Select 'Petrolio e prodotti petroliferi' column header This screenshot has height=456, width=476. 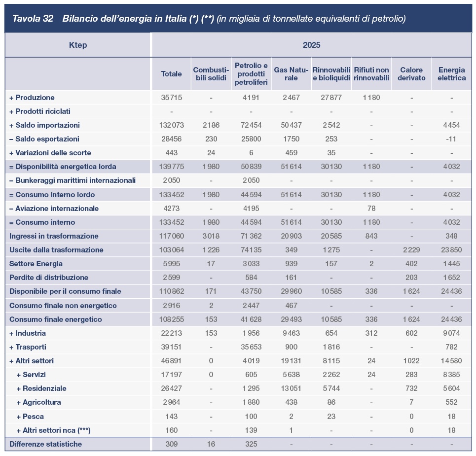point(251,74)
